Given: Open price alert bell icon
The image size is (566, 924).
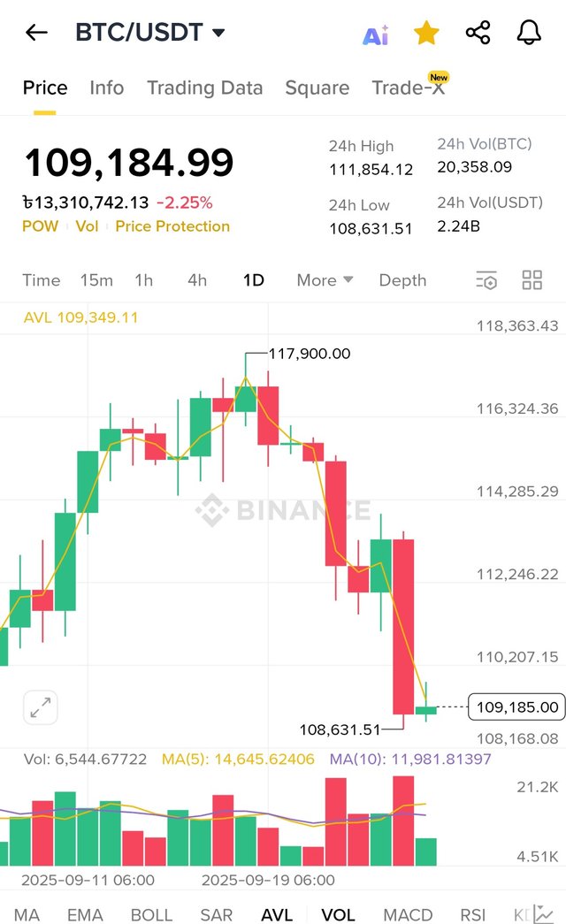Looking at the screenshot, I should (529, 34).
